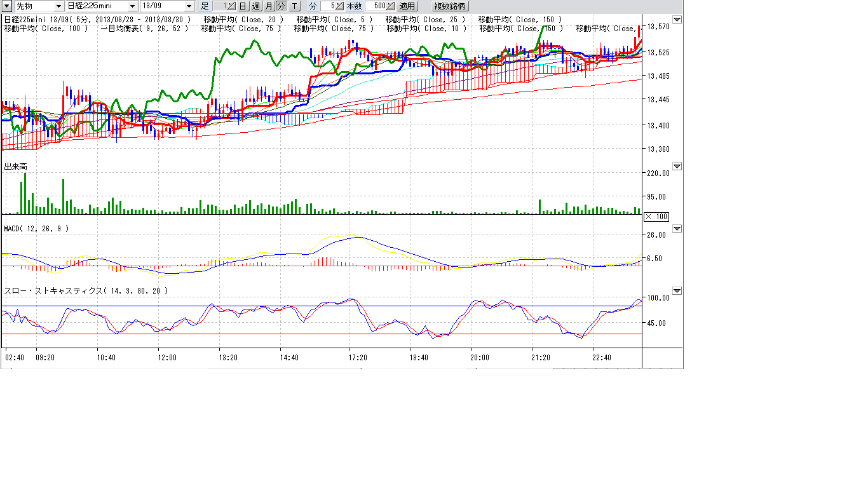The width and height of the screenshot is (868, 488).
Task: Click the ×100 volume scale label
Action: tap(656, 217)
